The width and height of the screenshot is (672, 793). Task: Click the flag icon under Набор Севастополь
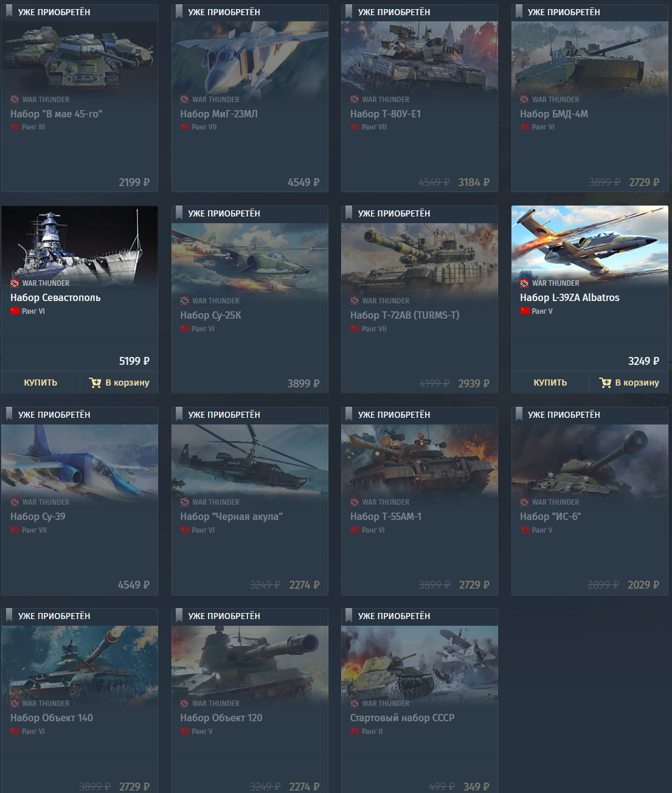point(15,311)
